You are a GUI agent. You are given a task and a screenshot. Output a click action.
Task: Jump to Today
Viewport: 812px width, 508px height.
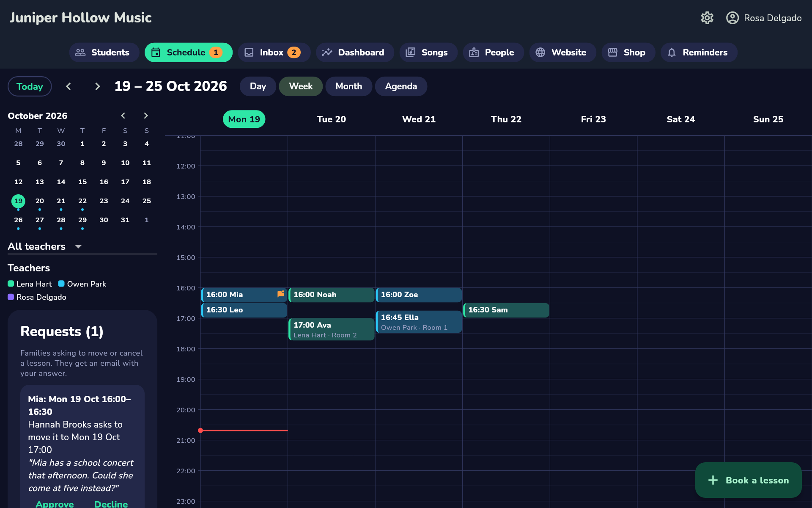pyautogui.click(x=30, y=86)
